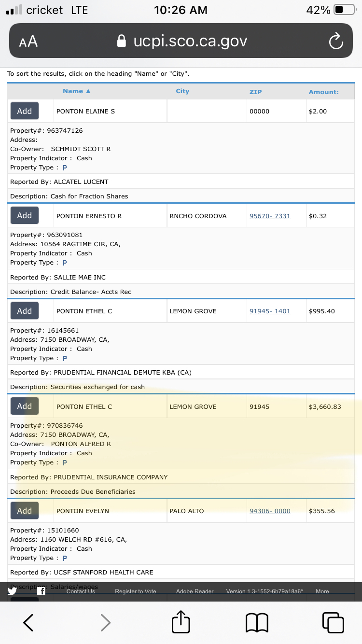Open Adobe Reader footer link
The image size is (362, 644).
(195, 591)
